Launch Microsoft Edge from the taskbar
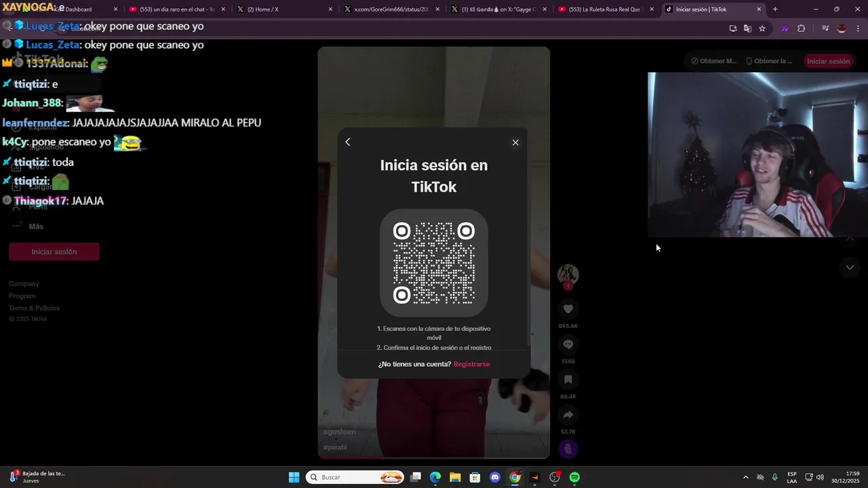 [x=435, y=477]
